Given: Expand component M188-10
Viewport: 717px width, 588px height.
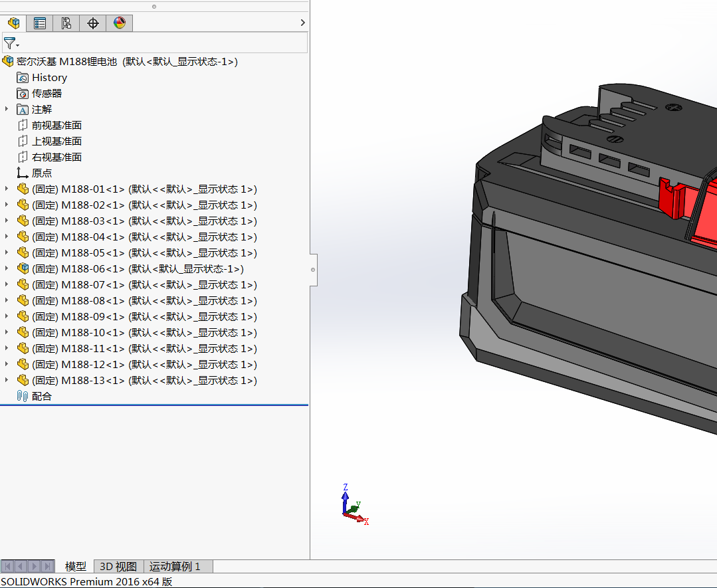Looking at the screenshot, I should tap(7, 332).
